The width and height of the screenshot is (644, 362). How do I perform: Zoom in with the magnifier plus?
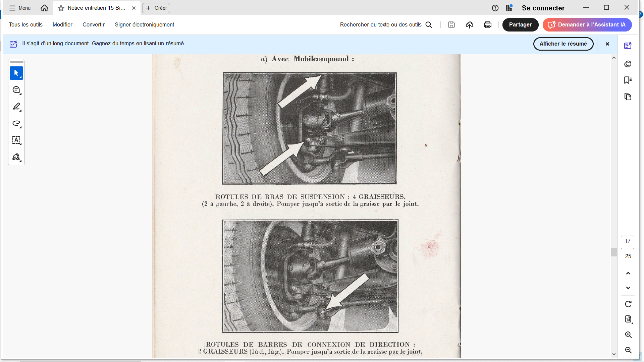coord(628,335)
